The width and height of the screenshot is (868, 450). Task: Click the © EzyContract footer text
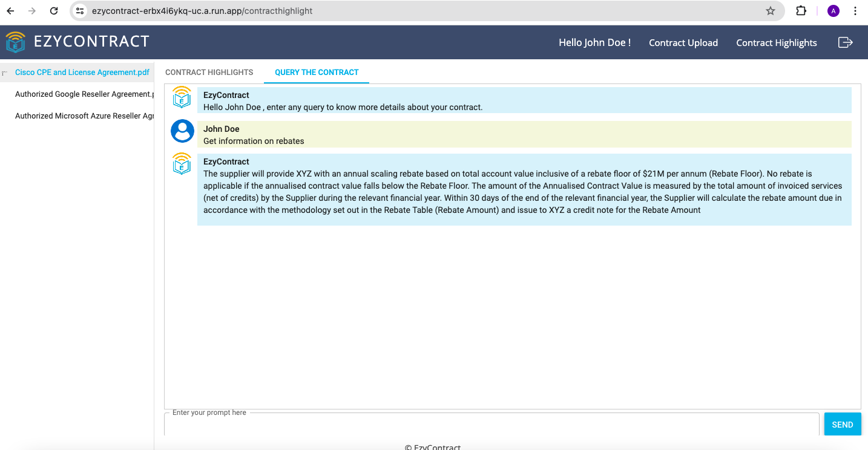point(433,446)
